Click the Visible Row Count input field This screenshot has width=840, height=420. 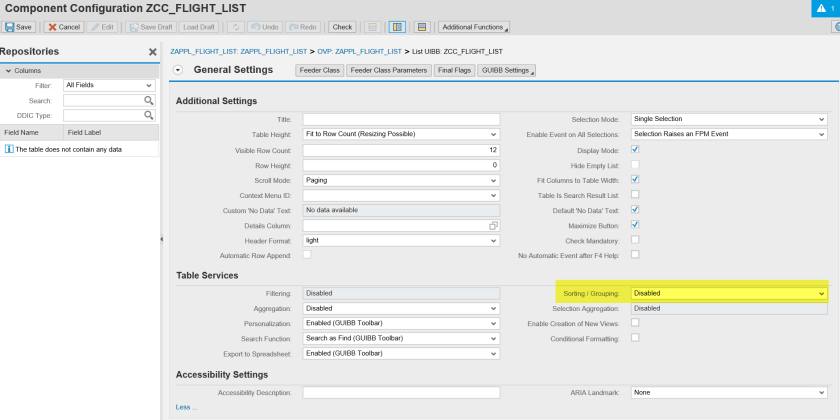(x=400, y=150)
